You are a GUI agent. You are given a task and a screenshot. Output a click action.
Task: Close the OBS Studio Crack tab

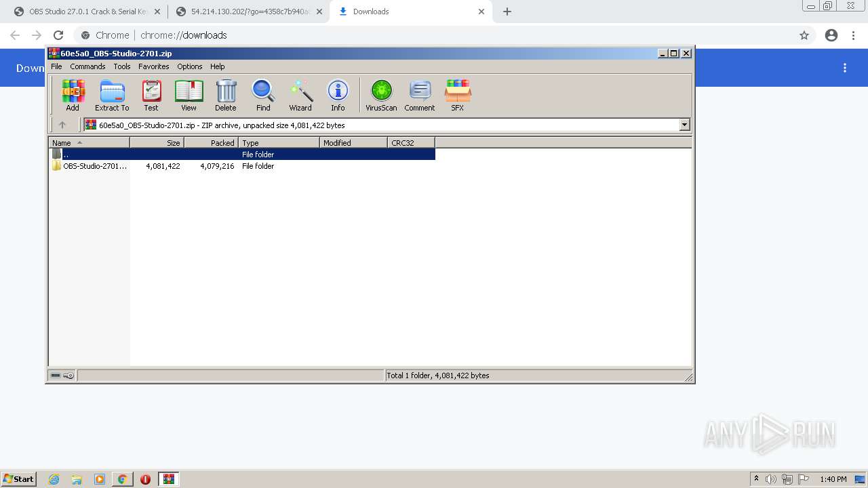[157, 12]
